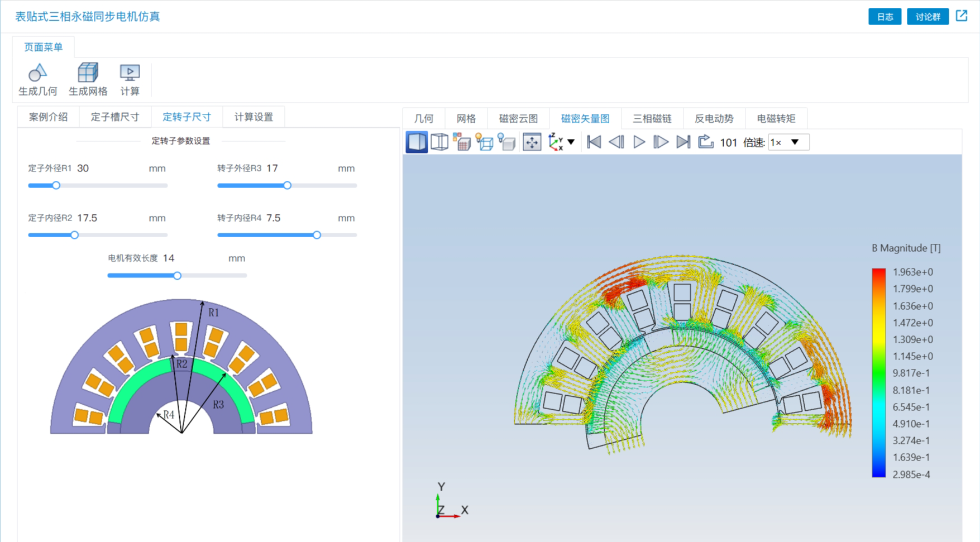Image resolution: width=980 pixels, height=542 pixels.
Task: Click the B Magnitude [T] legend title
Action: pos(906,248)
